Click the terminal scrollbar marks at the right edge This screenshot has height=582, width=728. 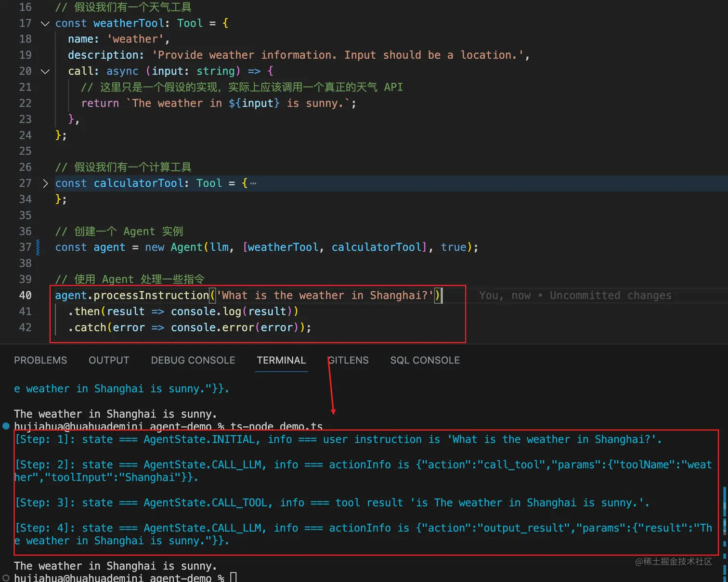click(x=725, y=534)
